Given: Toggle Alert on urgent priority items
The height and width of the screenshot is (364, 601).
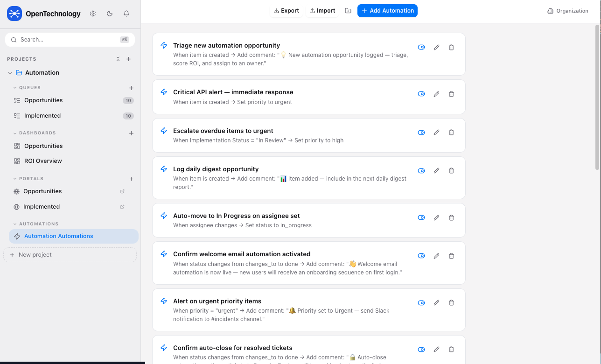Looking at the screenshot, I should click(421, 303).
